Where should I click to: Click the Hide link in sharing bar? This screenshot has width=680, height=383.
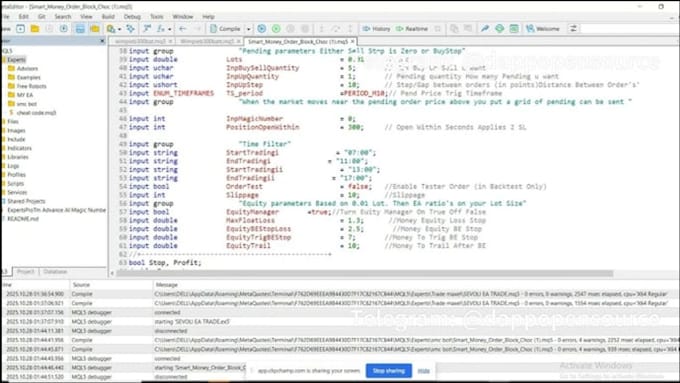(x=423, y=371)
